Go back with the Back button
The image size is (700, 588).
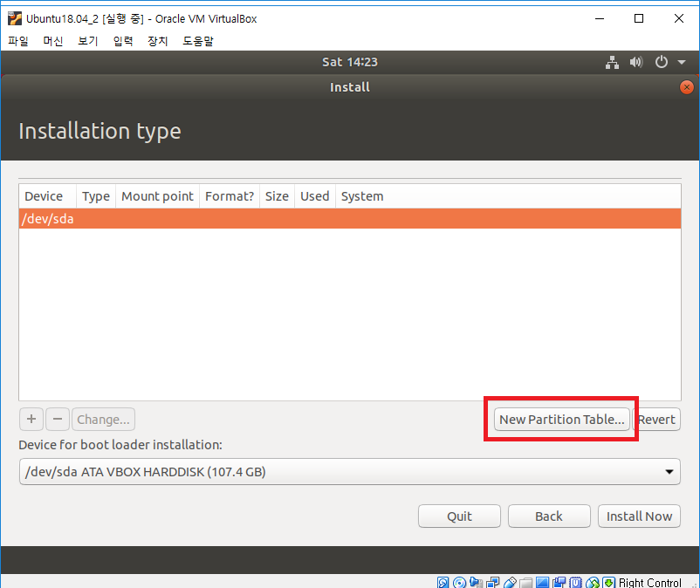(549, 516)
